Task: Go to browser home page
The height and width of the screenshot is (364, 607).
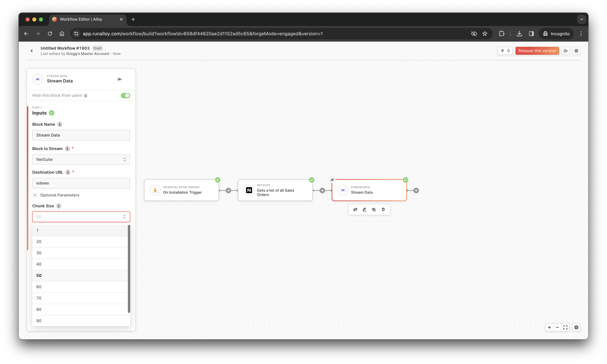Action: [x=62, y=34]
